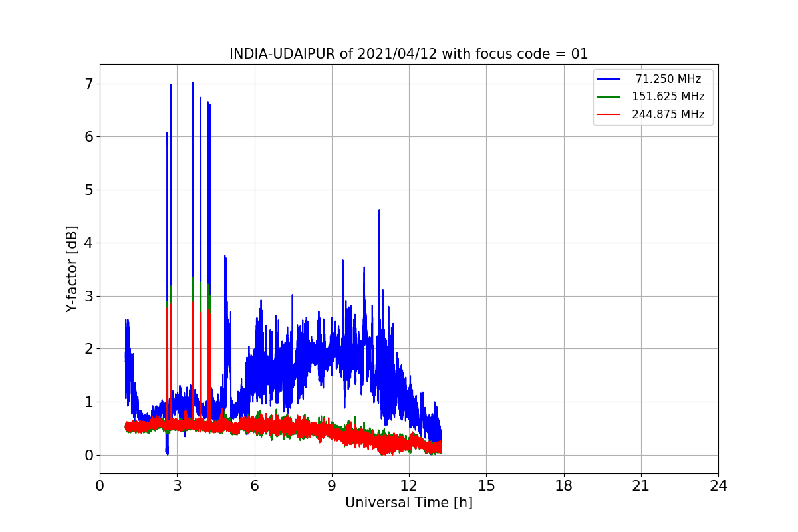Click x-axis tick label 18
This screenshot has width=798, height=532.
564,486
